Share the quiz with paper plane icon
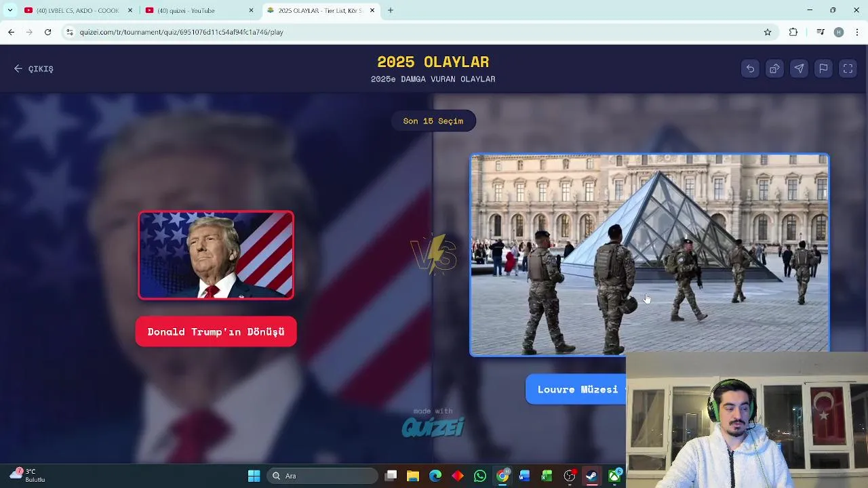 (799, 68)
